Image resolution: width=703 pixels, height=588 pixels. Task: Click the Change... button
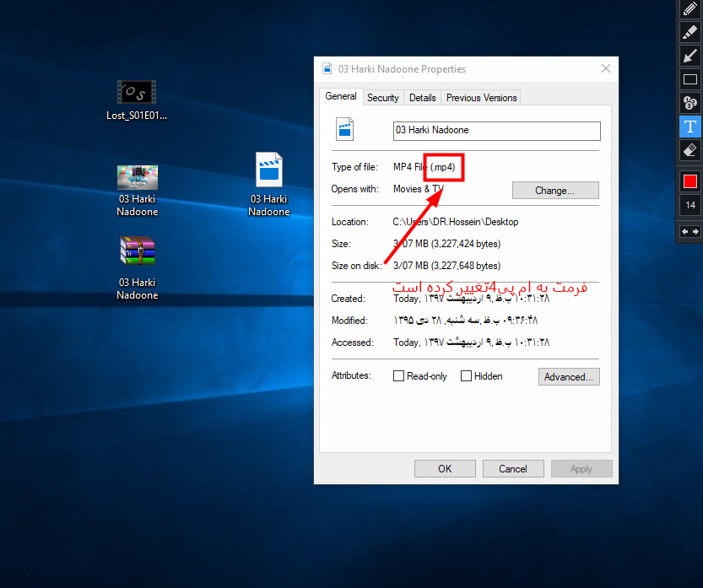554,191
